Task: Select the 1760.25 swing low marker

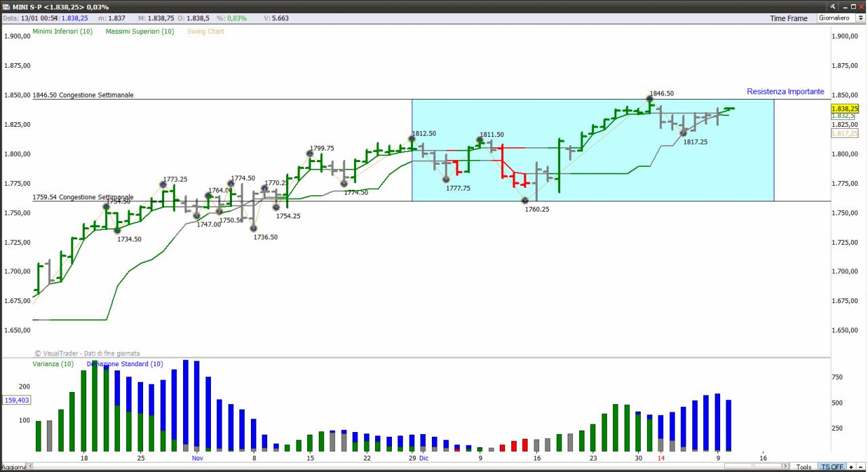Action: 525,201
